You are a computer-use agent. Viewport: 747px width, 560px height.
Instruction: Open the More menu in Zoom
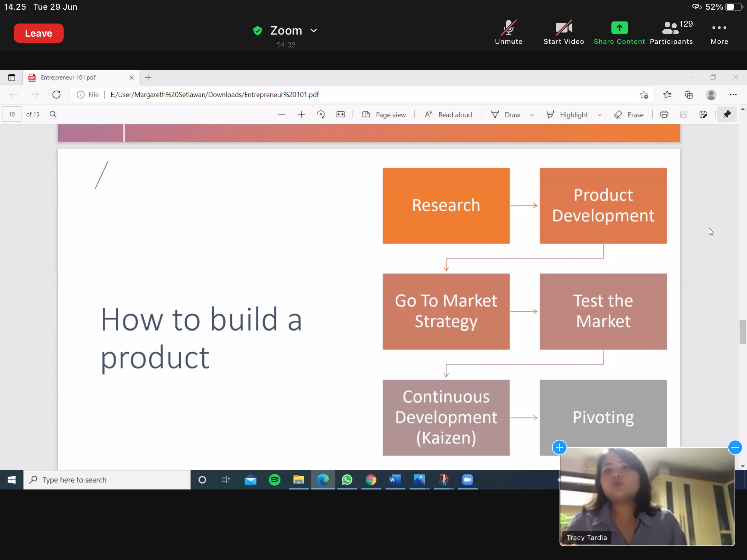(x=719, y=33)
